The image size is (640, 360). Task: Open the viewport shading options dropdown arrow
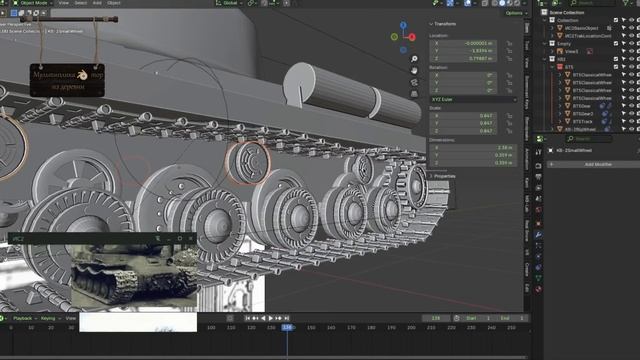524,3
